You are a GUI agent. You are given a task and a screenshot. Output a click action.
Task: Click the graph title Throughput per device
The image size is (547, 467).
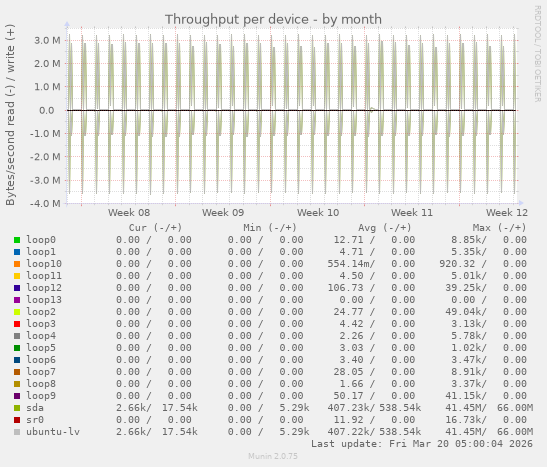pyautogui.click(x=273, y=20)
